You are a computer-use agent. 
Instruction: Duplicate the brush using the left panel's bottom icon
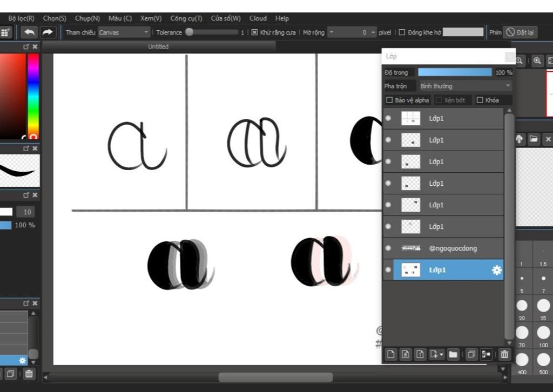tap(11, 374)
